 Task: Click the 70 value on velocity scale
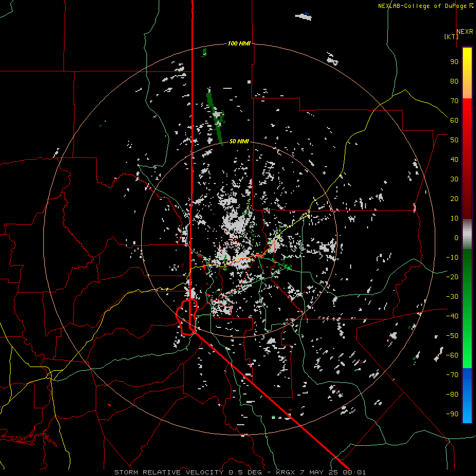click(454, 101)
